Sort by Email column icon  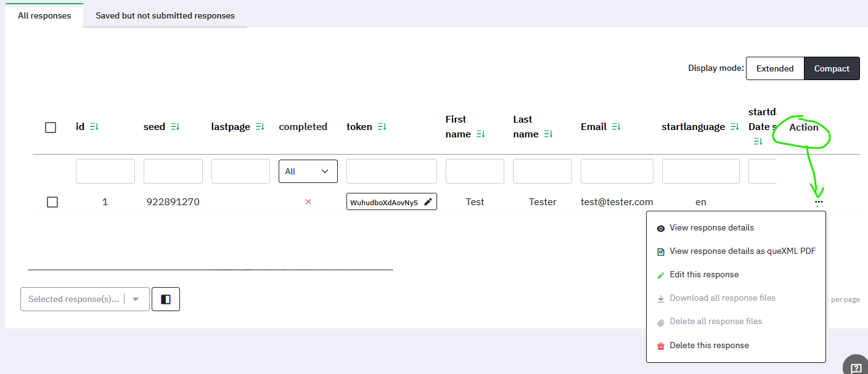(x=616, y=127)
